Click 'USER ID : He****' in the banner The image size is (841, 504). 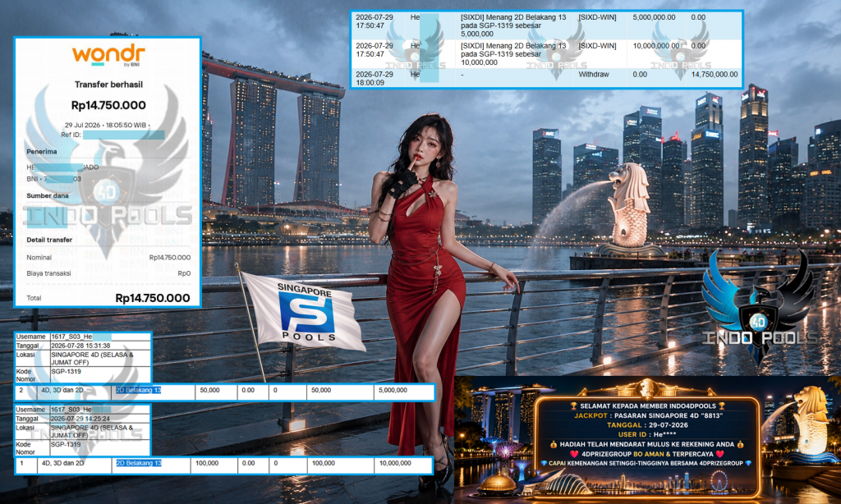click(647, 435)
